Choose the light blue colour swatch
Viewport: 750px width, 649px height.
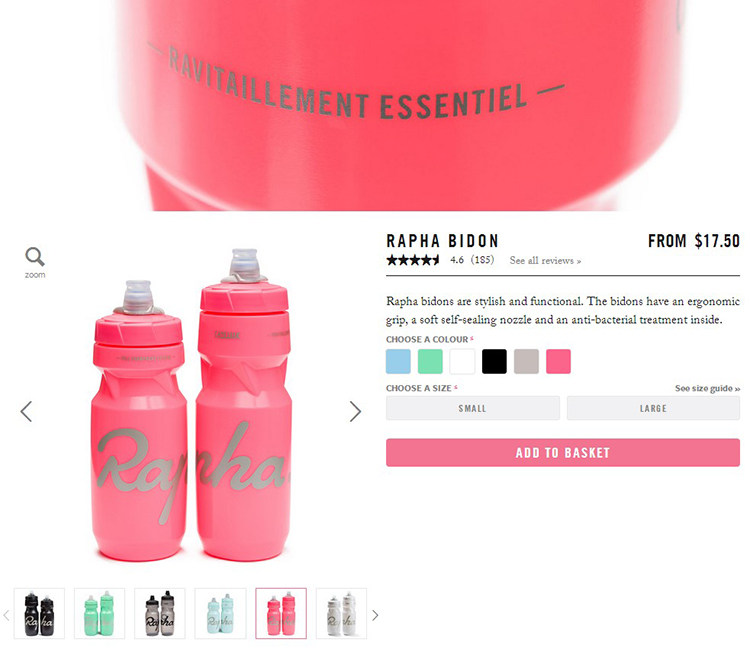click(x=398, y=361)
